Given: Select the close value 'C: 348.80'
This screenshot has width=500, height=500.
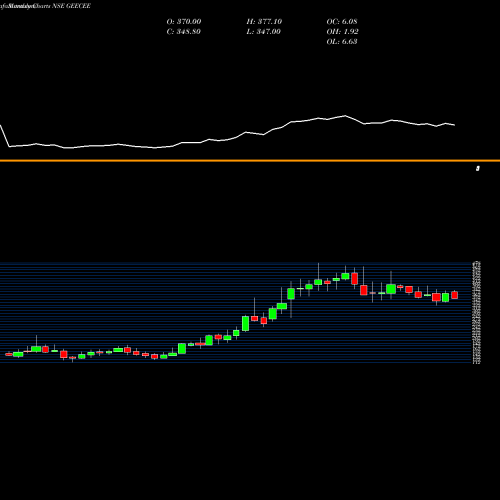Looking at the screenshot, I should [184, 31].
